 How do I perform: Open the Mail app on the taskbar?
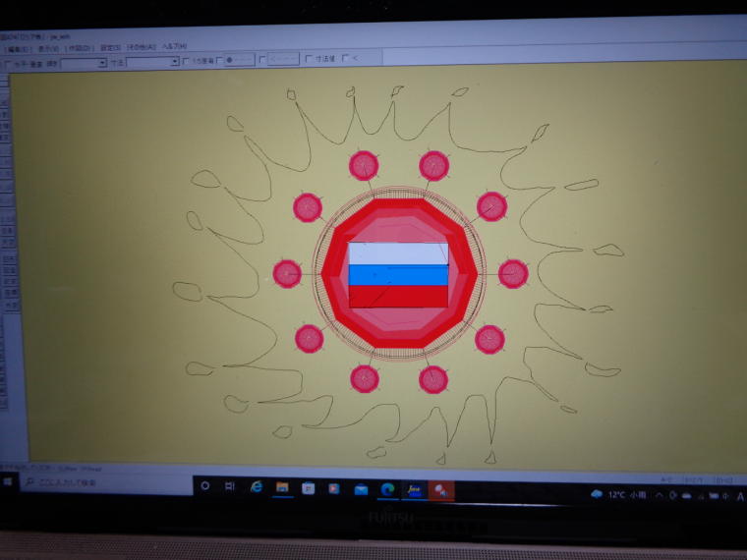tap(361, 489)
